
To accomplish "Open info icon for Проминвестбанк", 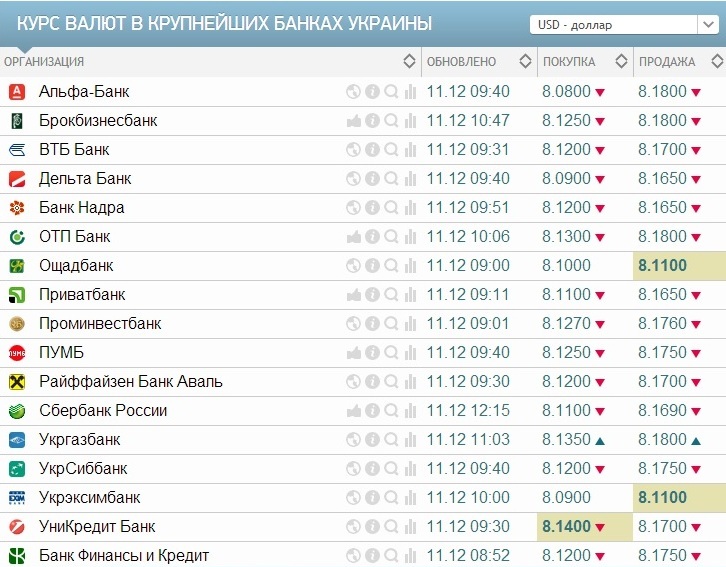I will click(x=372, y=324).
